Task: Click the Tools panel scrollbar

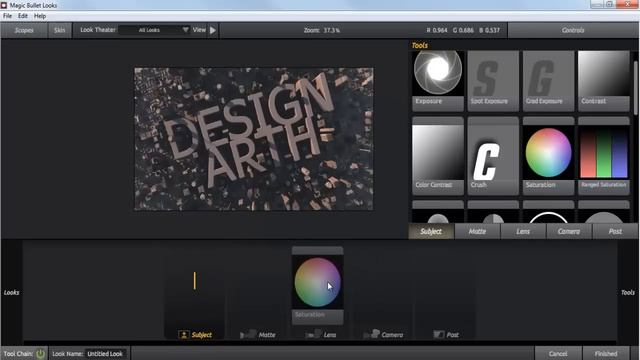Action: coord(635,88)
